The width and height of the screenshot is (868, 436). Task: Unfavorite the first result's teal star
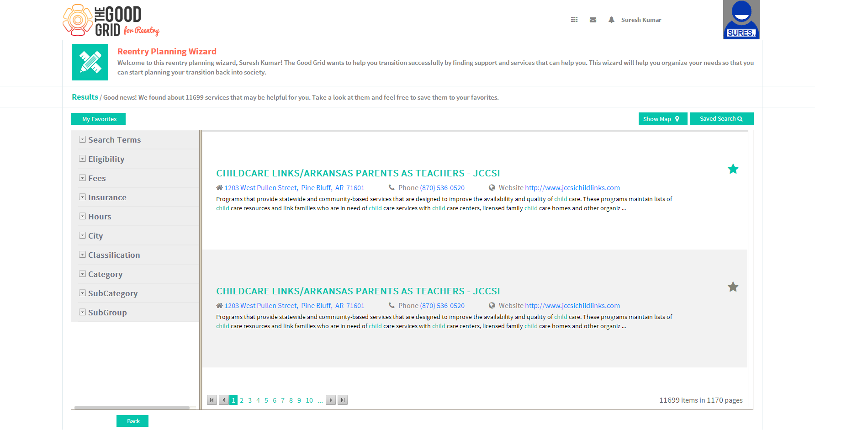(733, 169)
